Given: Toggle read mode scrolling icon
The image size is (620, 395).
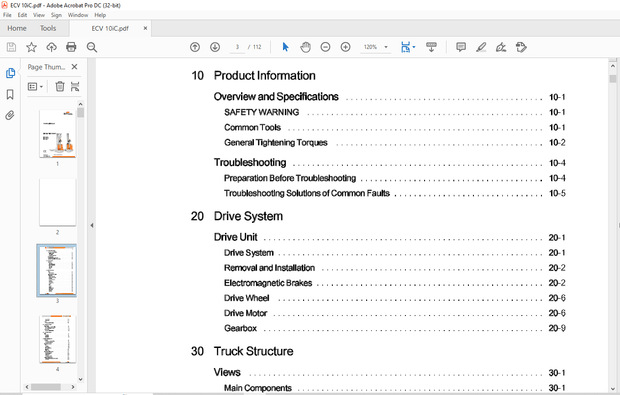Looking at the screenshot, I should click(431, 47).
